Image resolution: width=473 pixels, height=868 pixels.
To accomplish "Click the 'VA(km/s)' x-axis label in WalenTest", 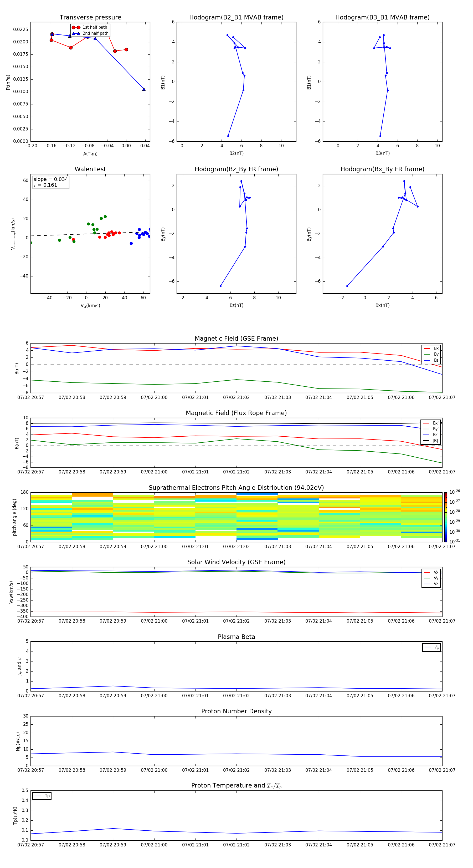I will point(90,306).
